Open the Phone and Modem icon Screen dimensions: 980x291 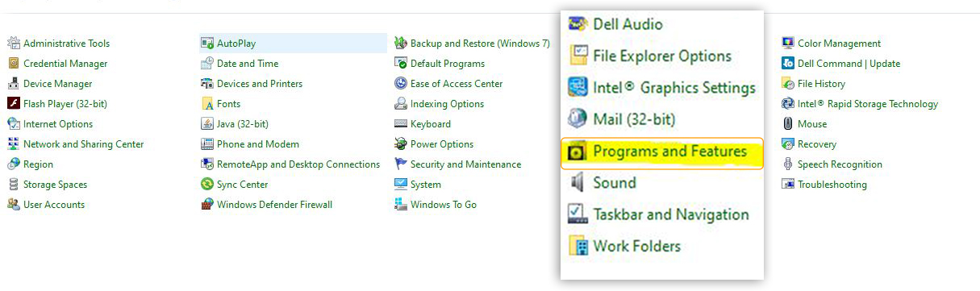coord(207,144)
